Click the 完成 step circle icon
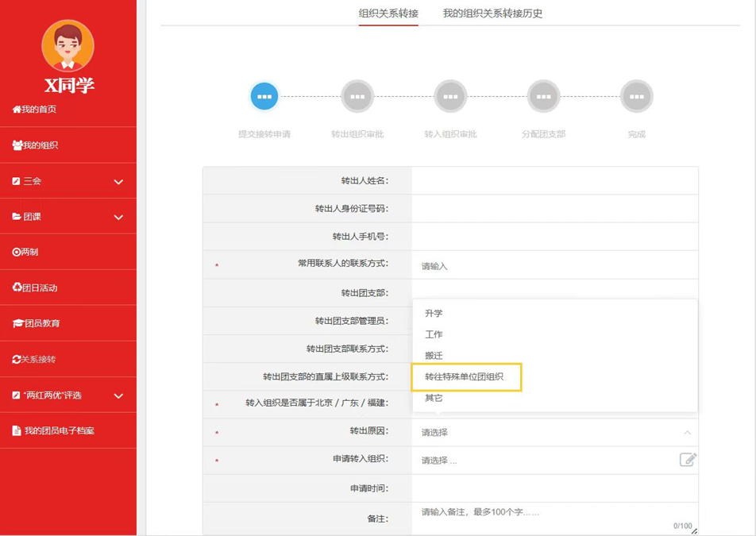Image resolution: width=756 pixels, height=536 pixels. [x=635, y=95]
